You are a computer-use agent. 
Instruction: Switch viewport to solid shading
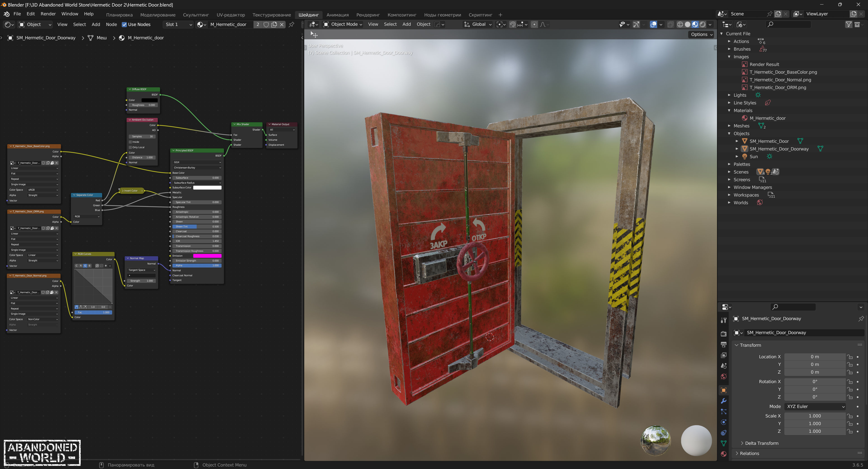(x=687, y=24)
